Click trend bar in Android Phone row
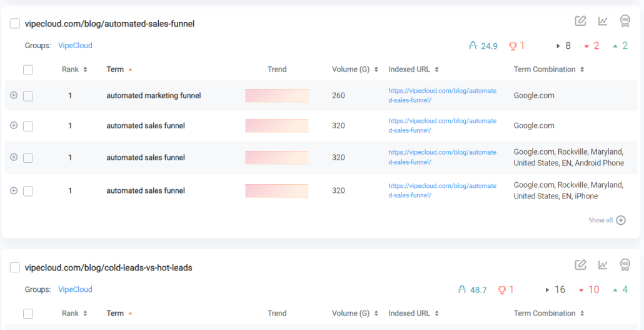644x330 pixels. coord(277,158)
